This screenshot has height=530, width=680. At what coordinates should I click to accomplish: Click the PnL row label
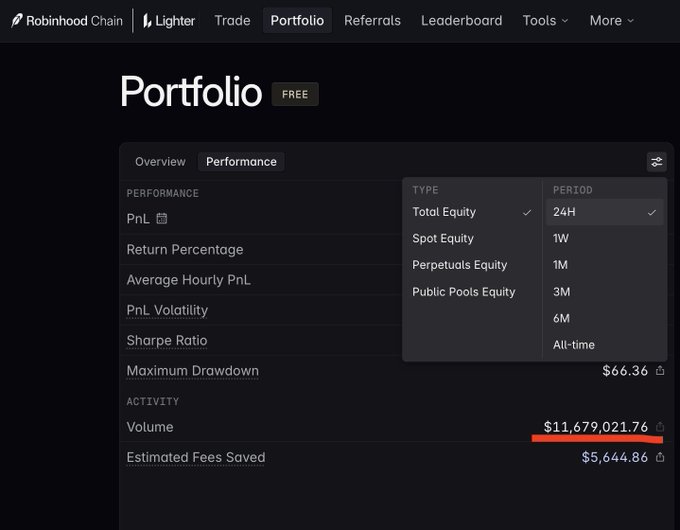[x=138, y=219]
